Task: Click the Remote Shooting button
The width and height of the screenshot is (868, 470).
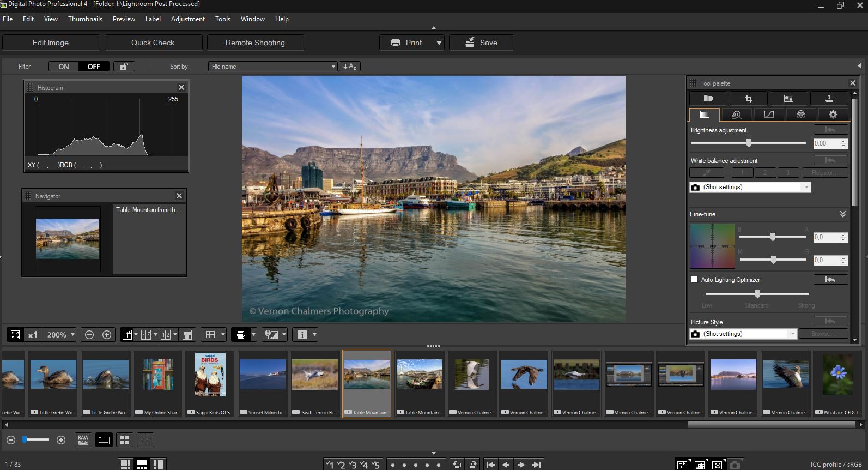Action: coord(255,43)
